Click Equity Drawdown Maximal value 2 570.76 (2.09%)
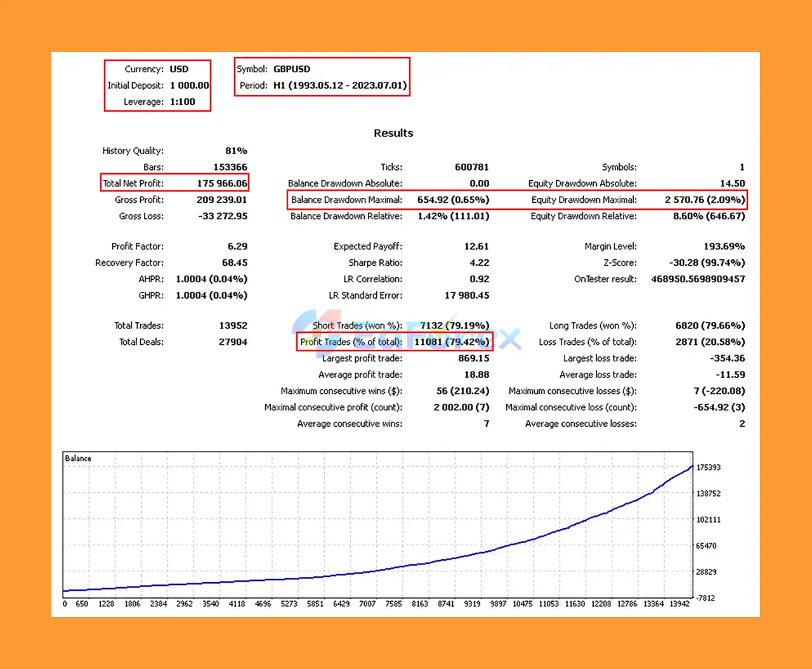812x669 pixels. click(x=705, y=200)
